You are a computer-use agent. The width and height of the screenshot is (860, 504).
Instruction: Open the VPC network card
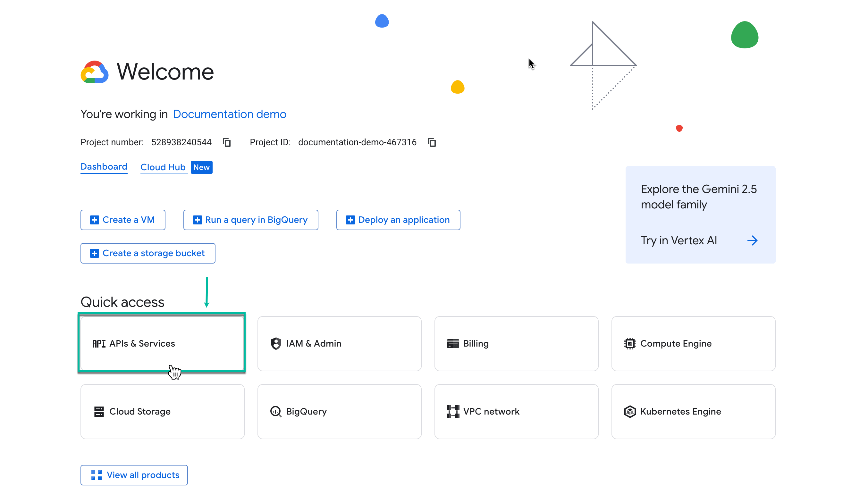516,411
